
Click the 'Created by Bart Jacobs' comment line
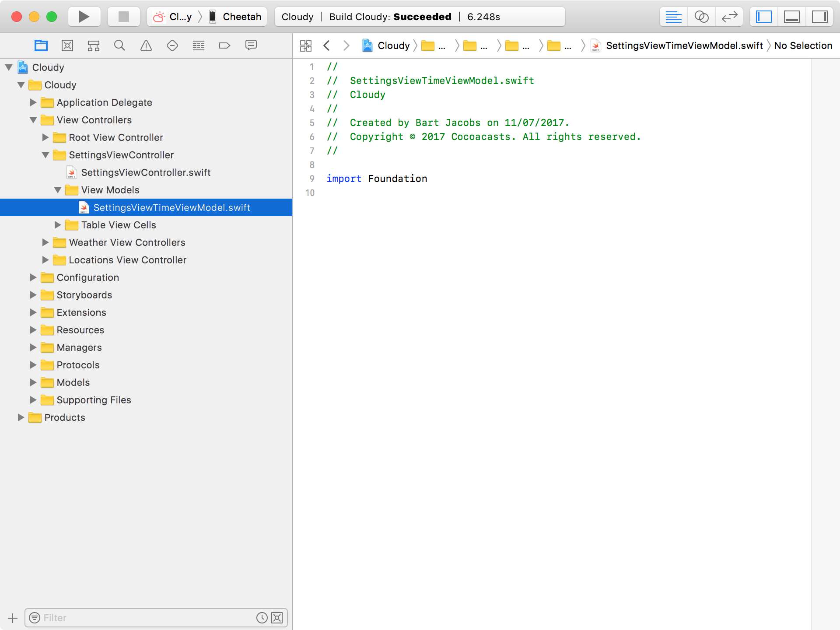pyautogui.click(x=448, y=122)
